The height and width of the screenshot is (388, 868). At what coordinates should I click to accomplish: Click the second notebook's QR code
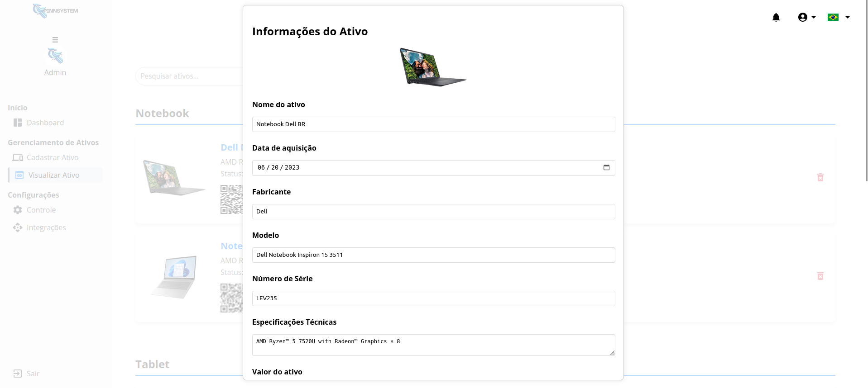point(231,298)
